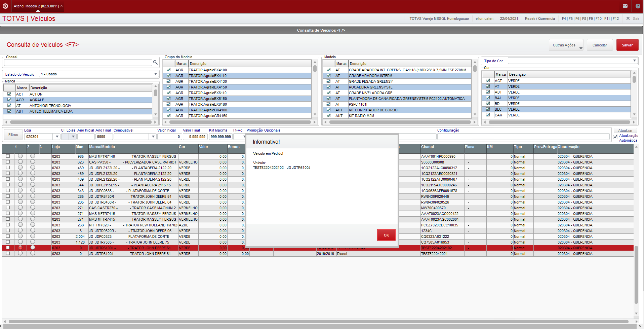Click OK in the Informativo dialog
The image size is (644, 329).
(386, 235)
